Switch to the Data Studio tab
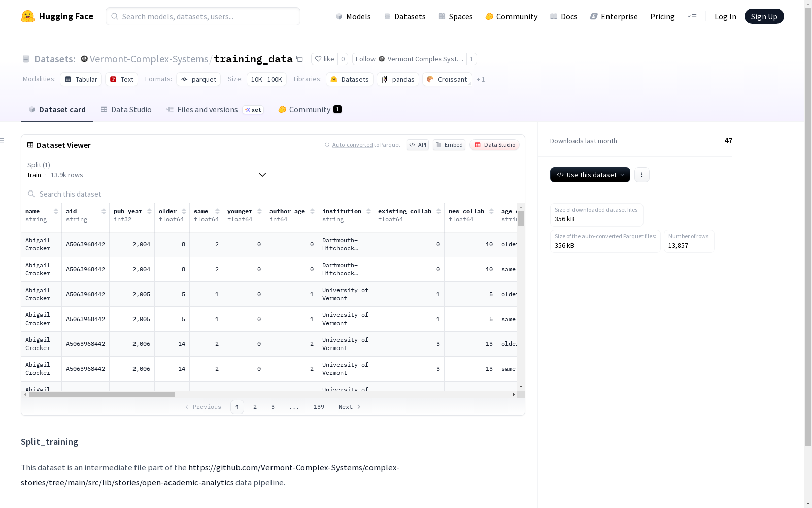Image resolution: width=812 pixels, height=508 pixels. pyautogui.click(x=126, y=110)
